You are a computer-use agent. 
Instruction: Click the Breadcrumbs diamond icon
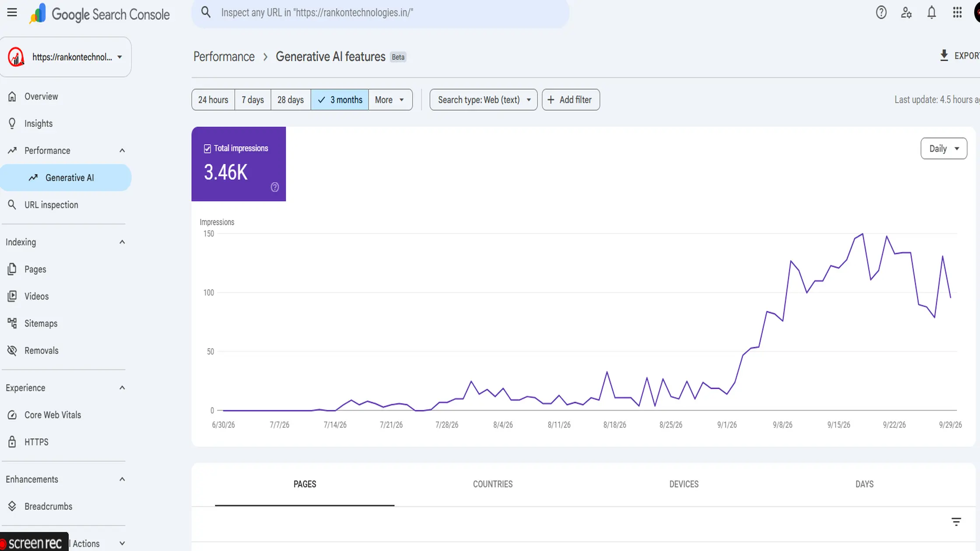click(12, 506)
